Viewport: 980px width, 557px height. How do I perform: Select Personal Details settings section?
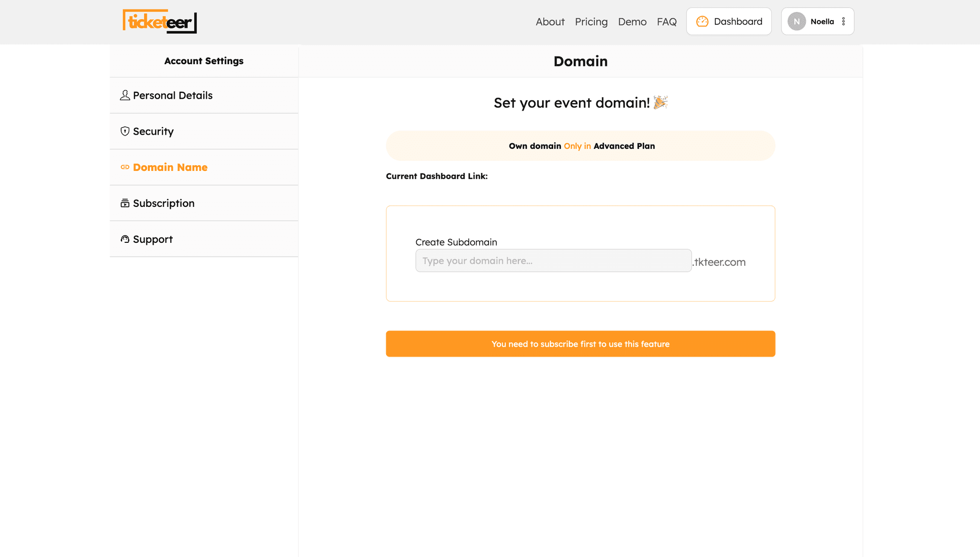tap(204, 95)
